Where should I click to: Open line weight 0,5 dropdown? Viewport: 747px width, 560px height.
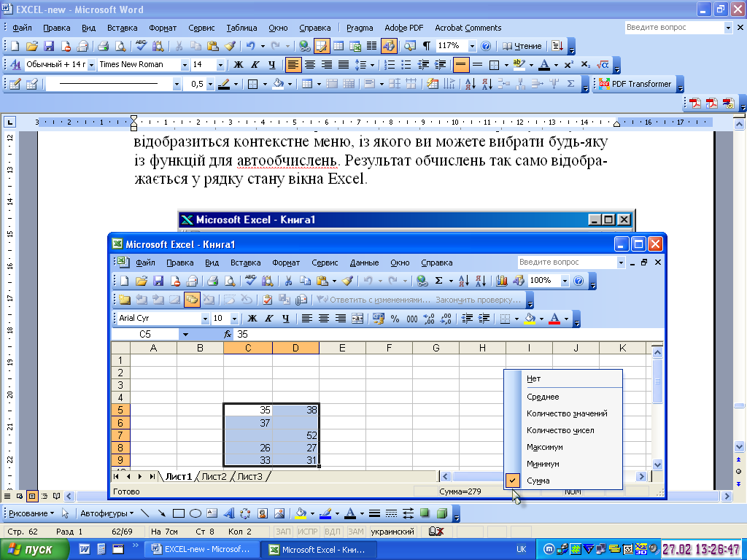click(x=210, y=85)
